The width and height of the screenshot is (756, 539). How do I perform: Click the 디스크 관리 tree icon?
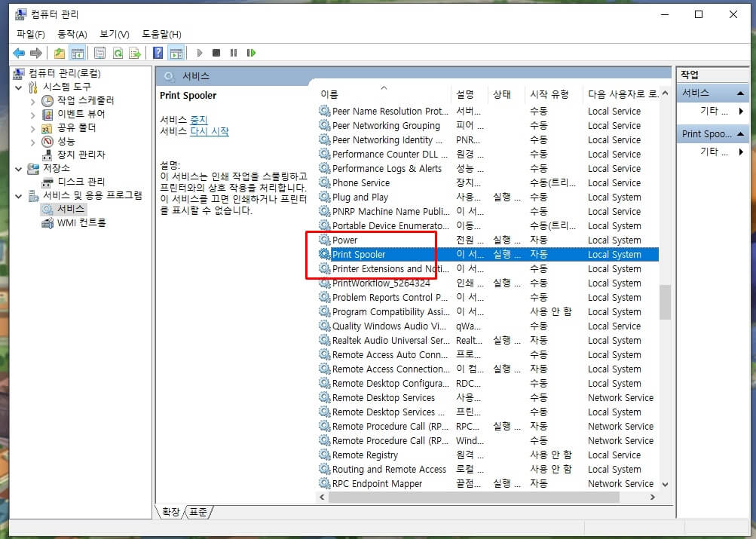pos(47,182)
